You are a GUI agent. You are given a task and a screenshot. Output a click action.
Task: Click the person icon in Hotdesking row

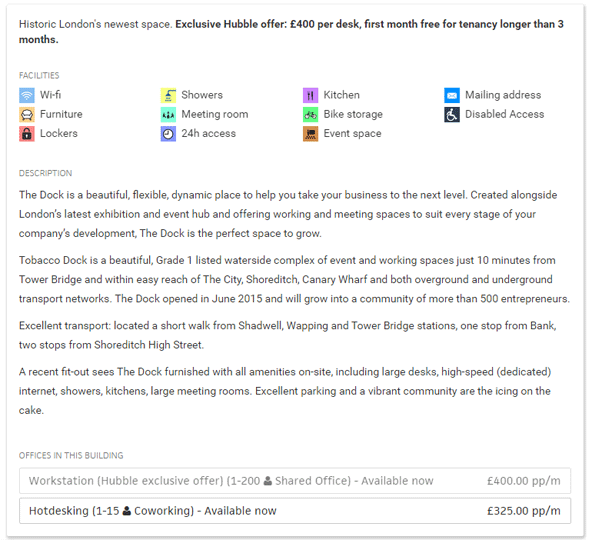[127, 511]
